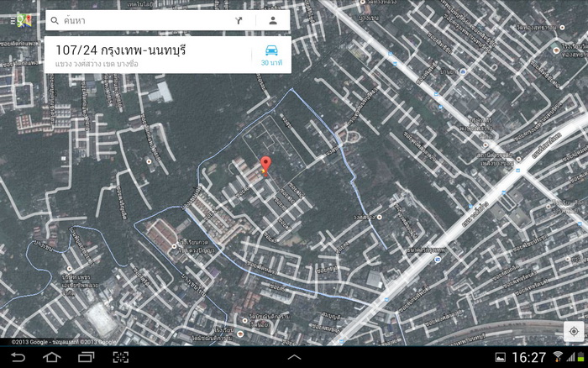Expand the bottom center up-chevron handle

(x=294, y=357)
